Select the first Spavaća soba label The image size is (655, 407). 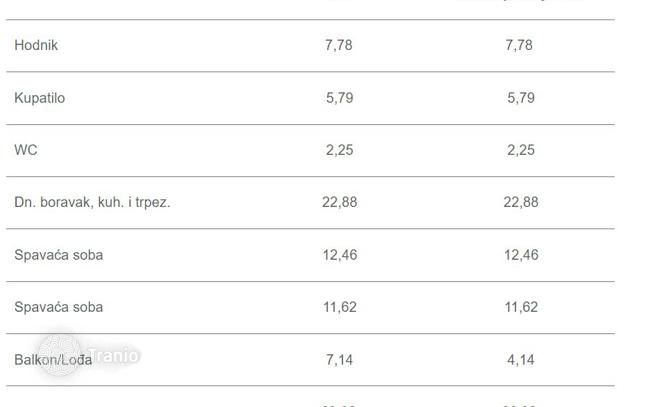pyautogui.click(x=58, y=255)
